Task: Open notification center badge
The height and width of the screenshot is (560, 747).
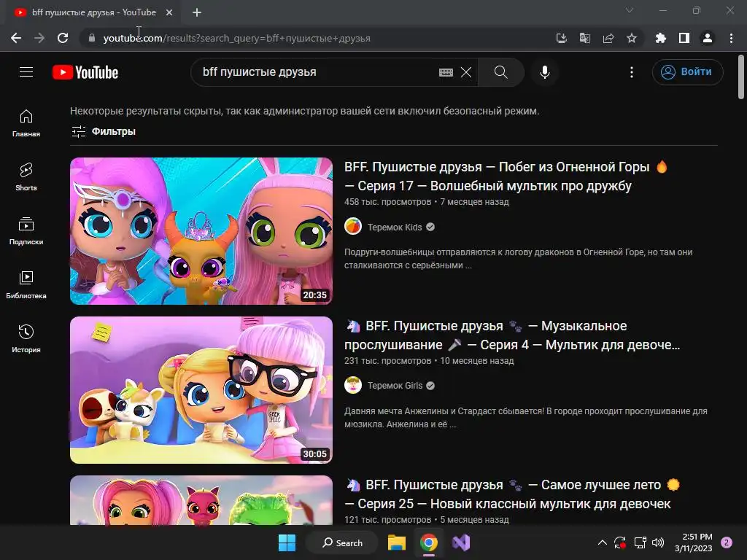Action: [727, 542]
